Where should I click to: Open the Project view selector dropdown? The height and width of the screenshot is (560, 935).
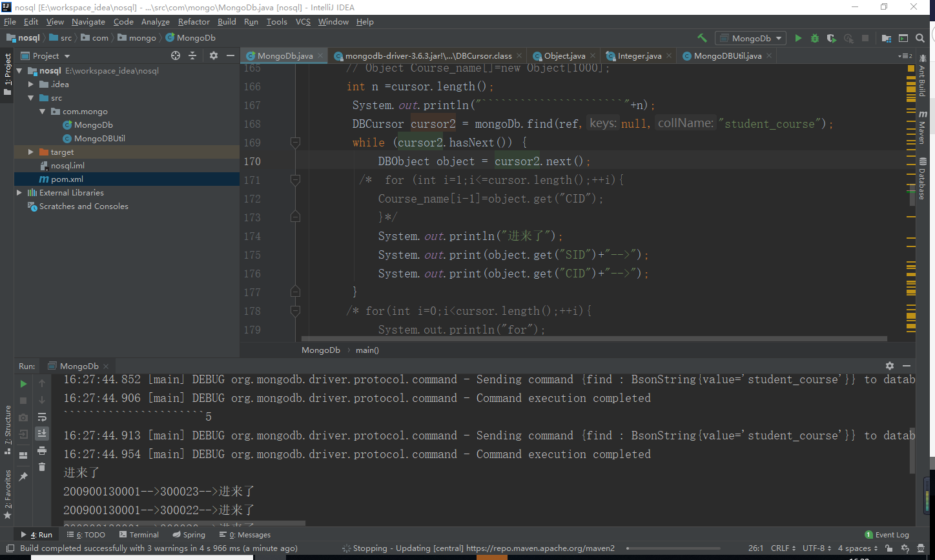coord(45,55)
